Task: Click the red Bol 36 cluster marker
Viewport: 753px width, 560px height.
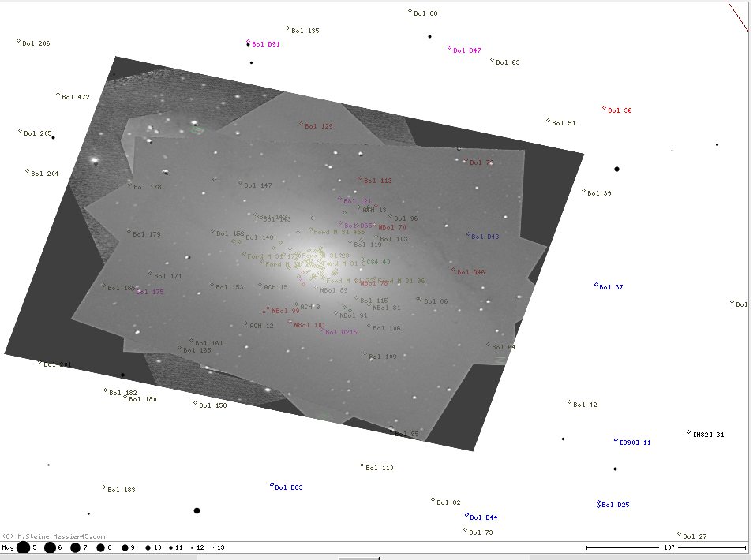Action: click(x=605, y=108)
